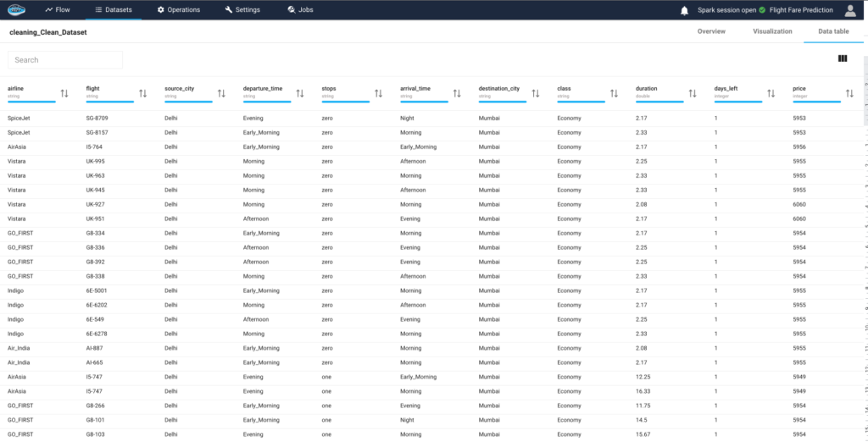Click the Flight Fare Prediction project name

801,10
